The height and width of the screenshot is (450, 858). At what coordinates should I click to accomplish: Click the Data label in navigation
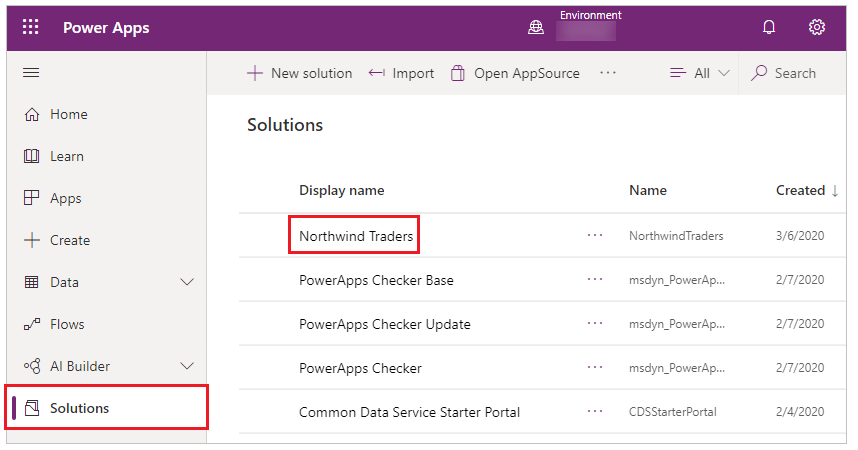(x=64, y=282)
